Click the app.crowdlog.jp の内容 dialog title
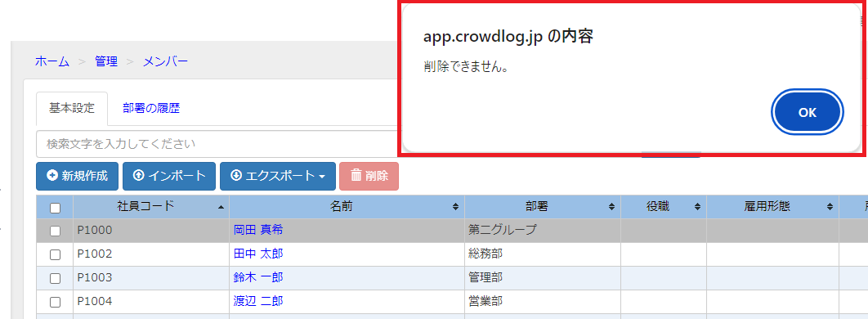 508,36
